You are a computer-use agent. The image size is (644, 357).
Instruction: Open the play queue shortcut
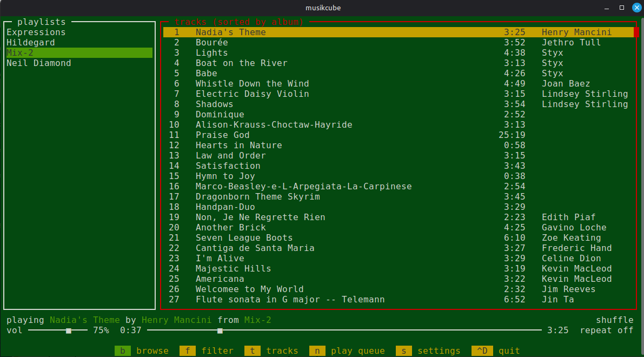348,351
